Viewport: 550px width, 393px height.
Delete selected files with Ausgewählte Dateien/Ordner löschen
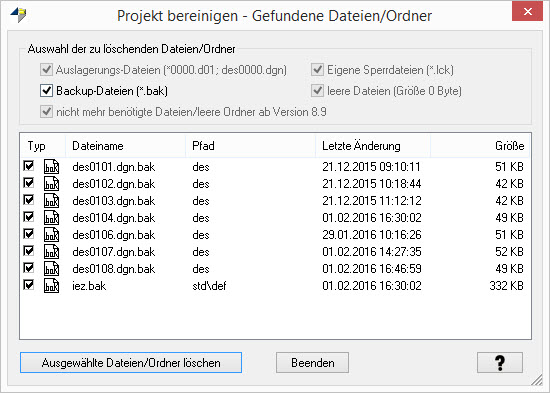click(x=131, y=362)
